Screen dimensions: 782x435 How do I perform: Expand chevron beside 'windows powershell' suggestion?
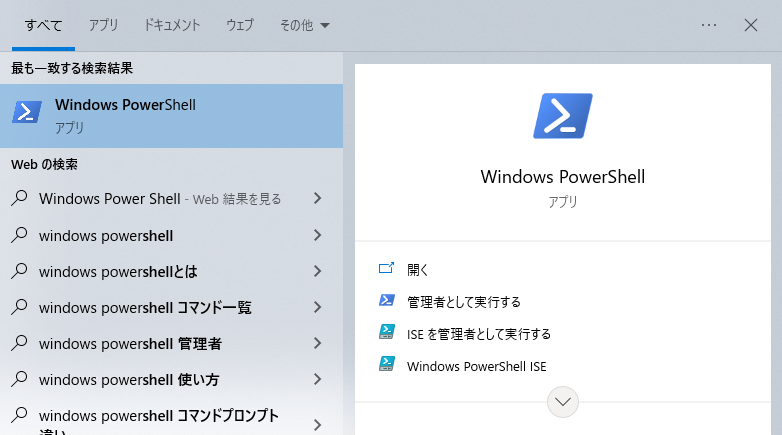pos(318,235)
